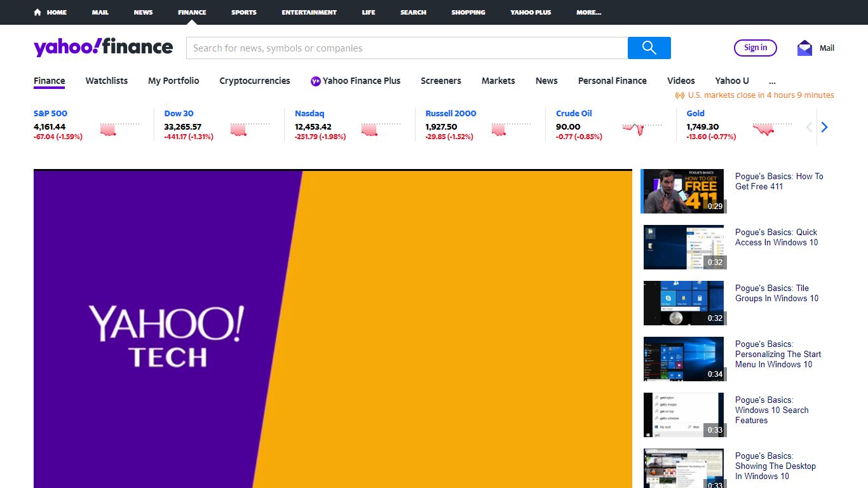Play the Personalizing The Start Menu thumbnail
Viewport: 868px width, 488px height.
(x=684, y=359)
